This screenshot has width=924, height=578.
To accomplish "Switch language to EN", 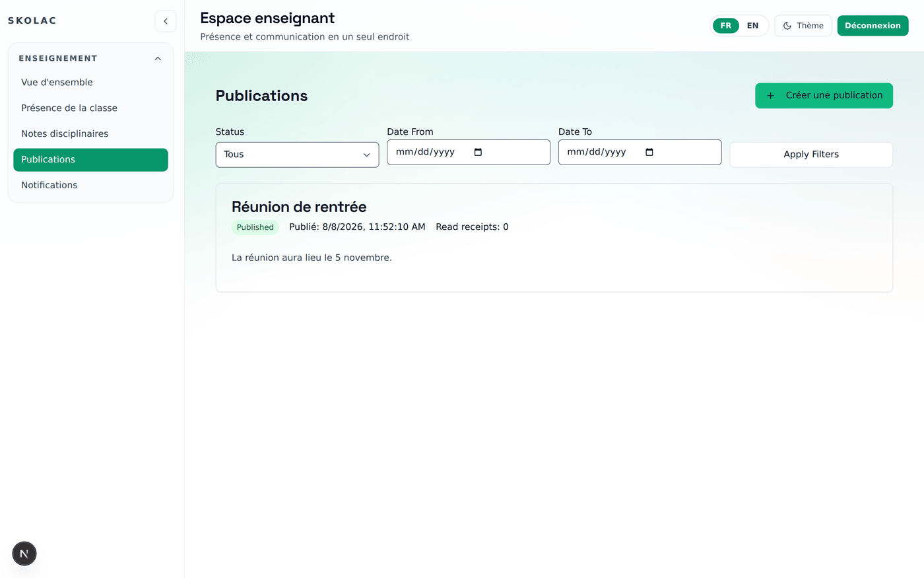I will 752,26.
